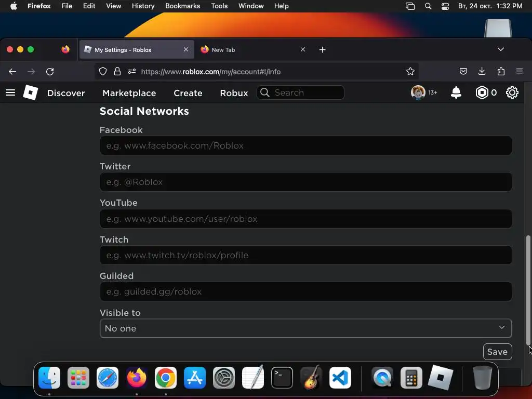
Task: Select the My Settings - Roblox tab
Action: (x=137, y=49)
